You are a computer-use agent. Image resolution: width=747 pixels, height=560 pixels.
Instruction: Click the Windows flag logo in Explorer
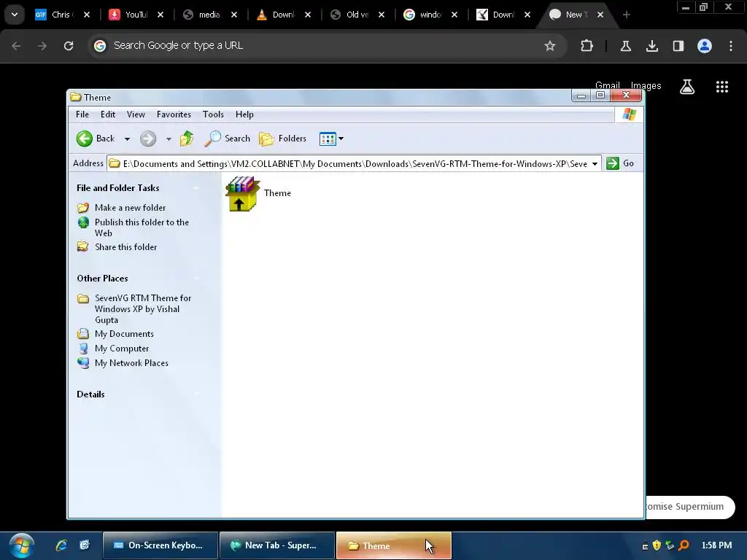click(630, 114)
